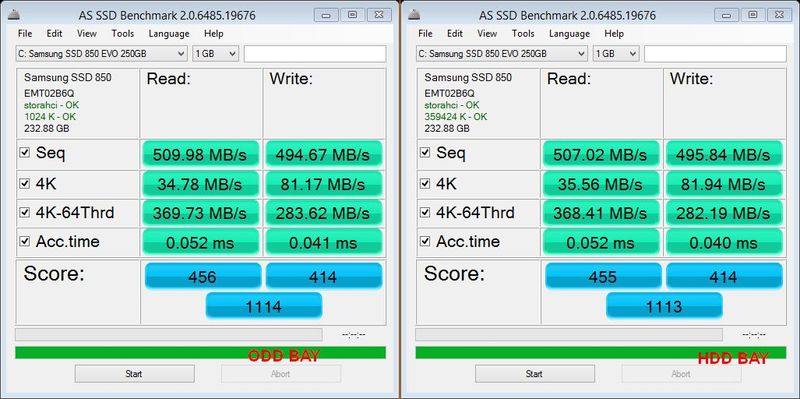Viewport: 800px width, 399px height.
Task: Click the green progress bar in left window
Action: point(201,353)
